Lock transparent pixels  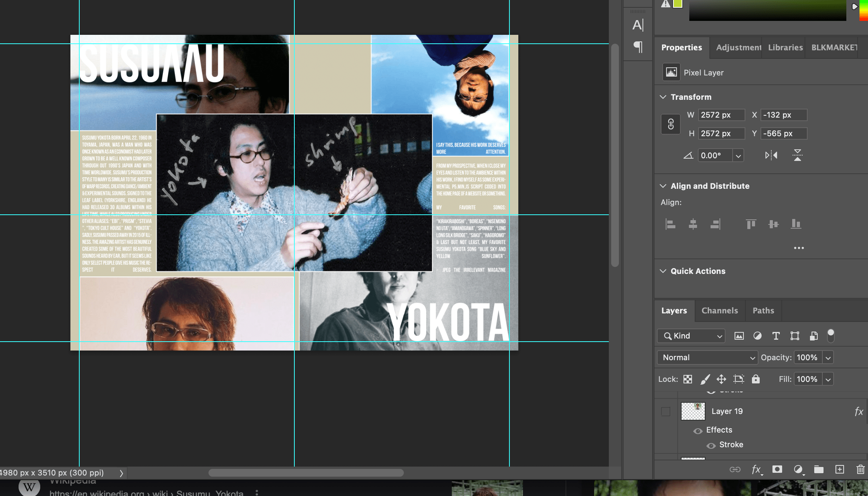[688, 379]
